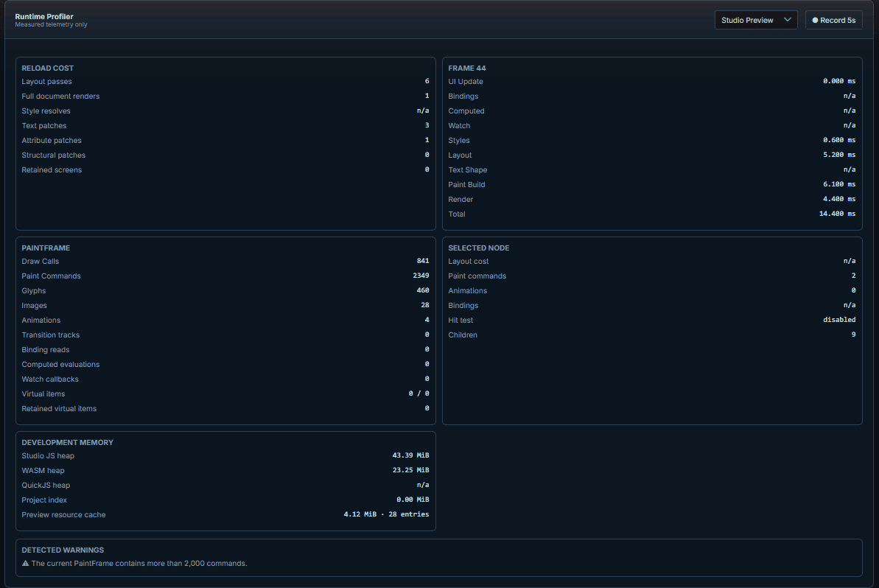Image resolution: width=879 pixels, height=588 pixels.
Task: Select the DEVELOPMENT MEMORY section heading
Action: click(67, 442)
